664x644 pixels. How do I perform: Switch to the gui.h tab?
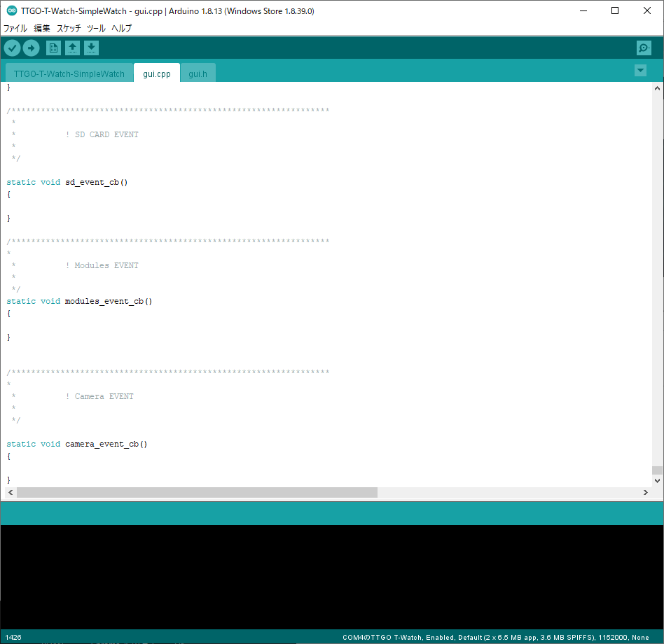198,73
